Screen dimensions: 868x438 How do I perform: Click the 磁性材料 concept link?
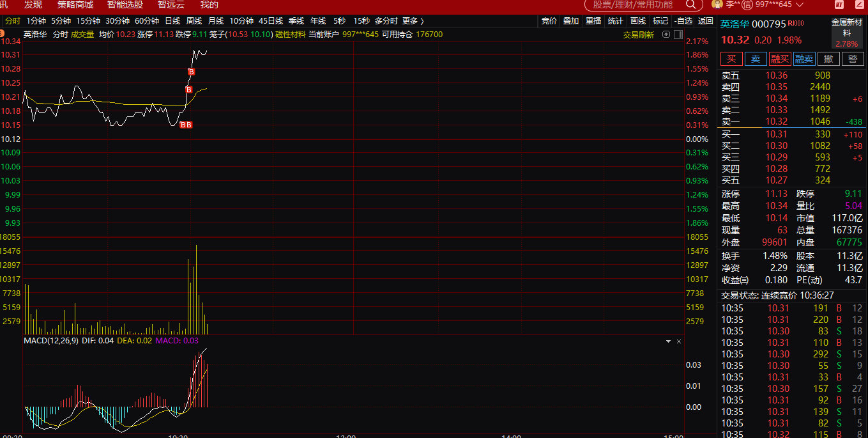[x=289, y=35]
